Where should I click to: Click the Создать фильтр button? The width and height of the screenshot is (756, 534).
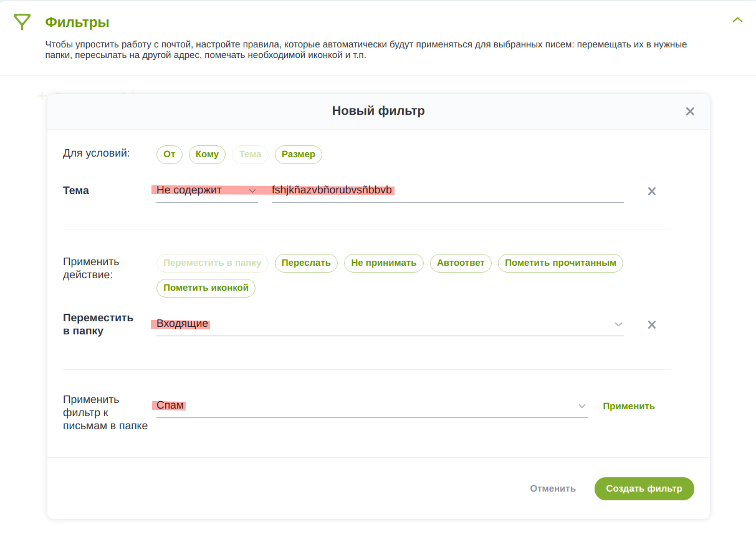(x=644, y=488)
